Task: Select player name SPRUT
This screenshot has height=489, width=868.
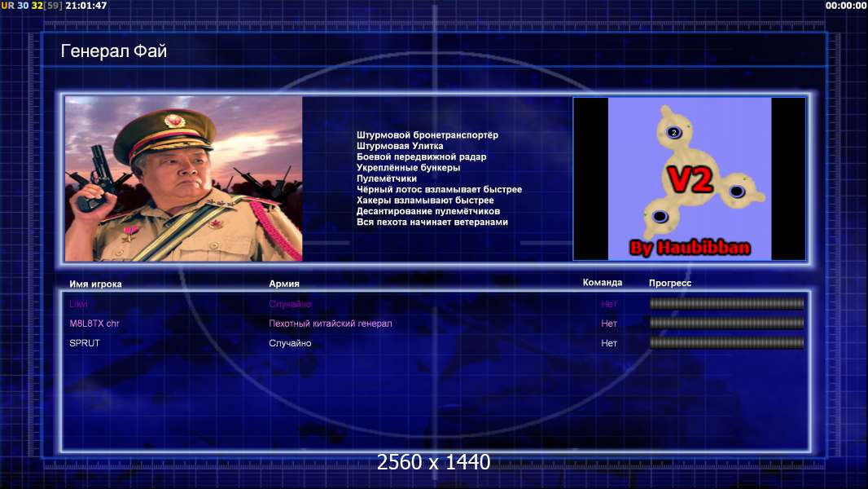Action: (85, 343)
